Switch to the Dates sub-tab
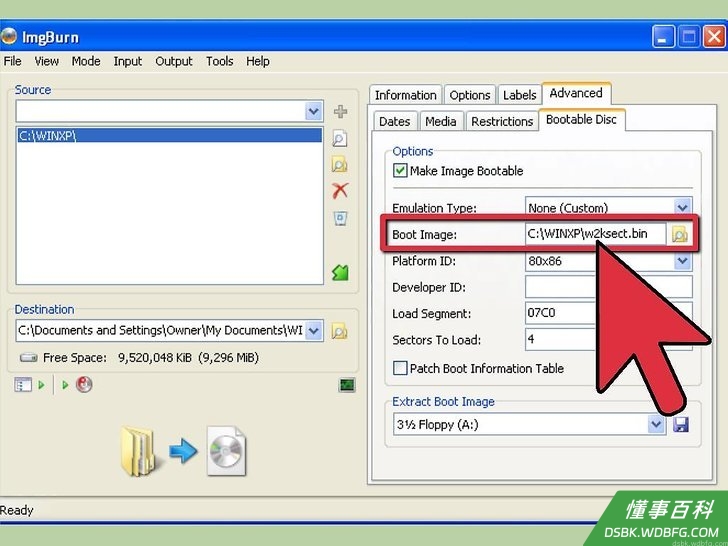Viewport: 728px width, 546px height. tap(395, 122)
